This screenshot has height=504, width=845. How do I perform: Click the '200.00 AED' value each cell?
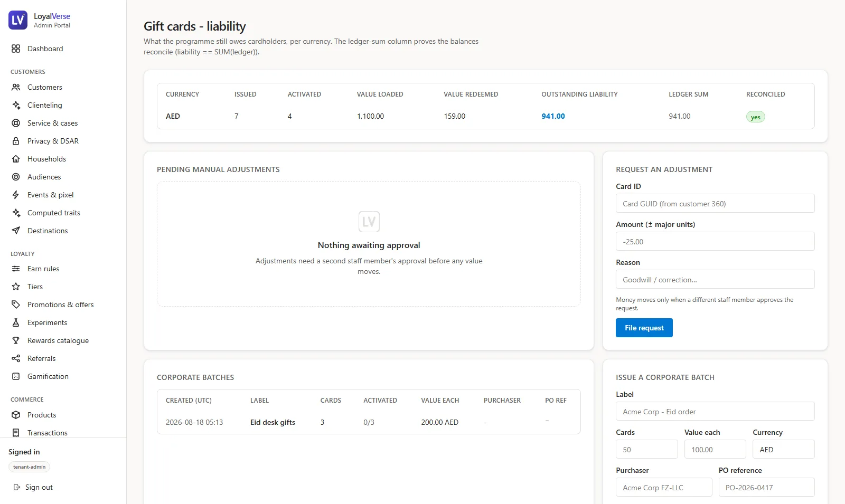tap(439, 422)
